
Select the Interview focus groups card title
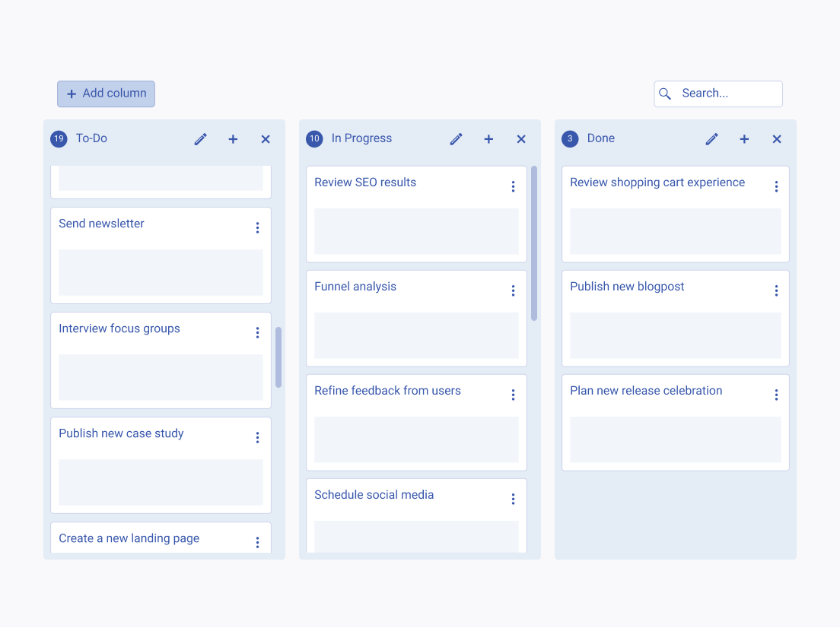(x=119, y=328)
